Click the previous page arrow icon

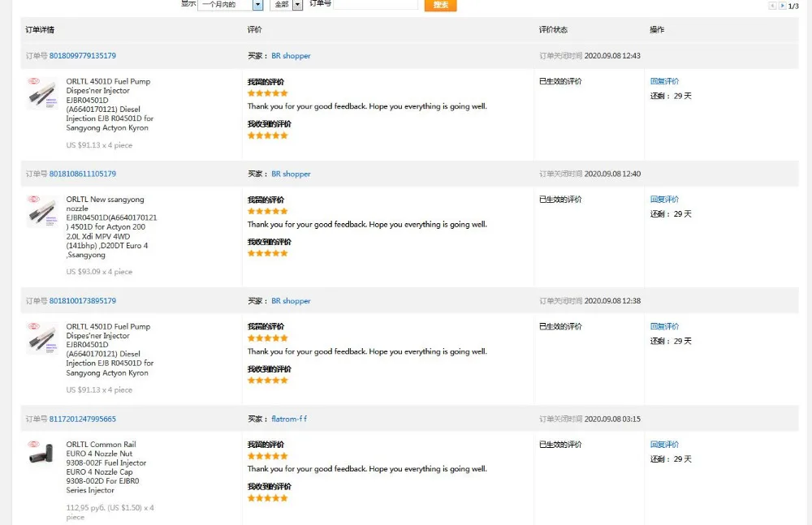coord(772,6)
